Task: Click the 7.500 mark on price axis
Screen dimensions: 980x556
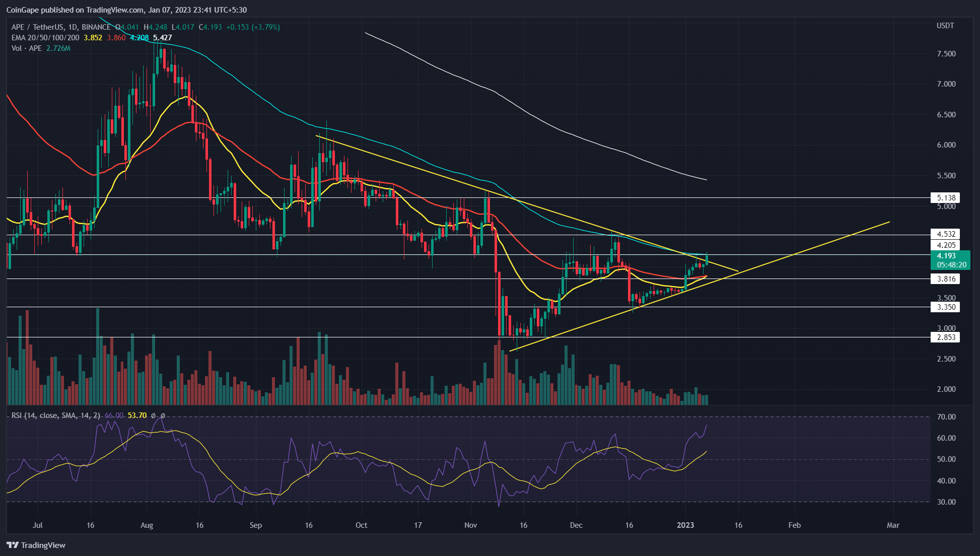Action: (946, 54)
